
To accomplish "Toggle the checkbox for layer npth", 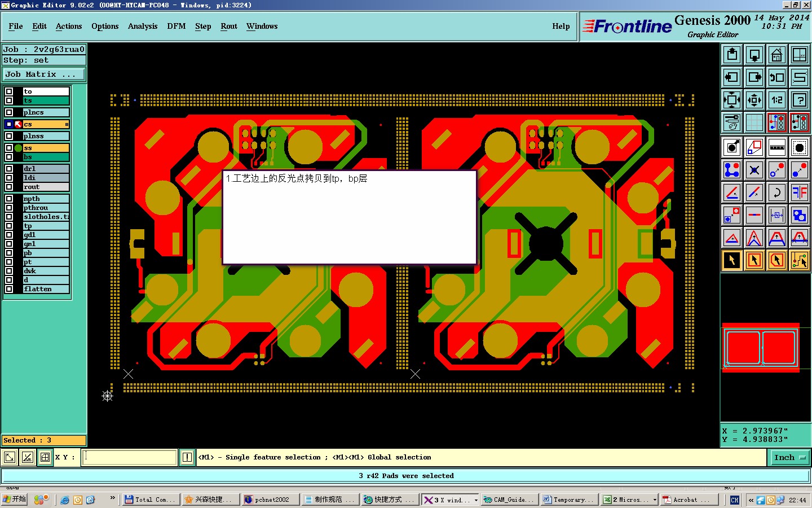I will [9, 199].
